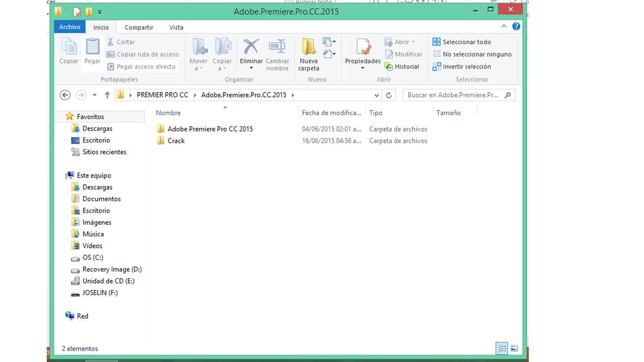Viewport: 644px width, 362px height.
Task: Click Adobe.Premiere.Pro.CC.2015 breadcrumb
Action: pyautogui.click(x=244, y=95)
